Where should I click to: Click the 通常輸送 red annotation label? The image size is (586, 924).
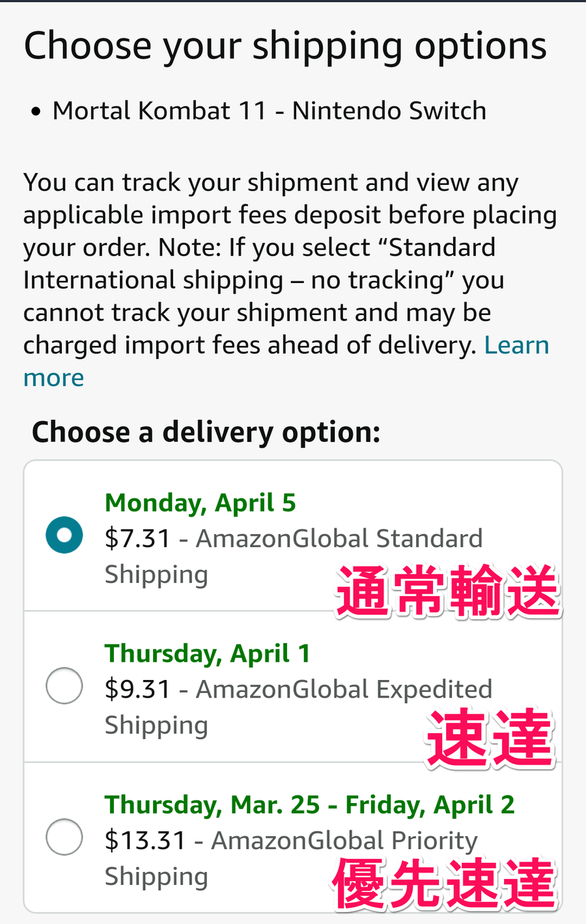(x=449, y=591)
